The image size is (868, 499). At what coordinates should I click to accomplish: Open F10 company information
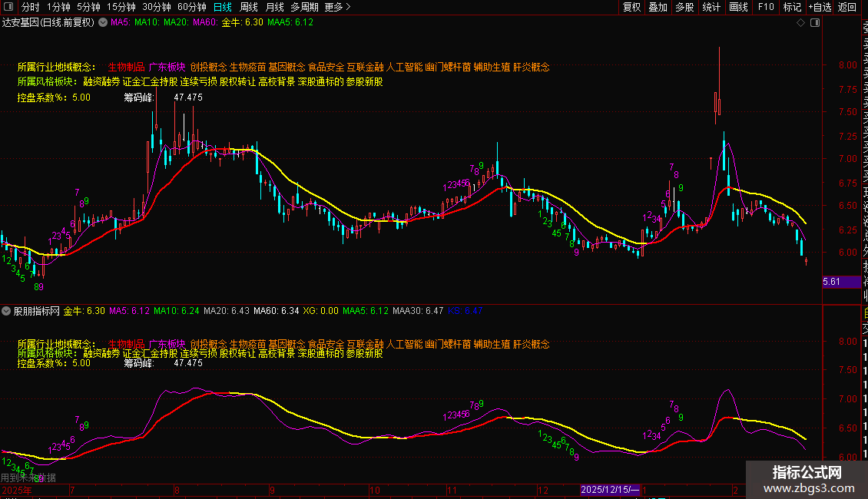point(766,7)
